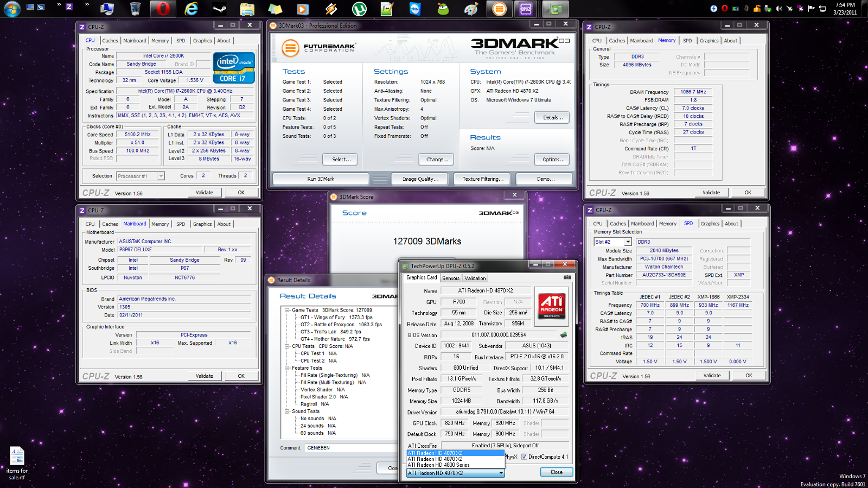Screen dimensions: 868x488
Task: Collapse the CPU Tests tree node
Action: point(287,346)
